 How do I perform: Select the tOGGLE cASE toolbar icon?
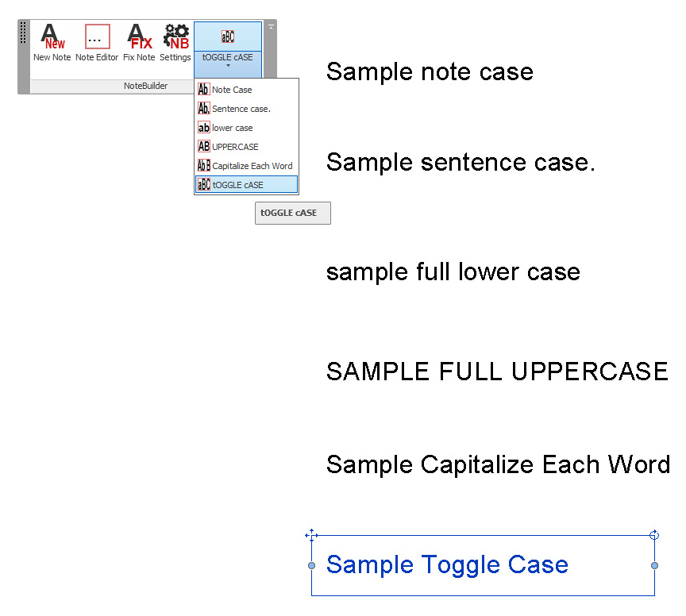point(227,36)
